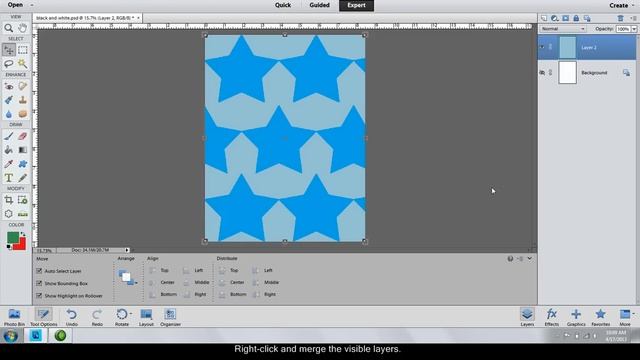Viewport: 640px width, 360px height.
Task: Open the blend mode Normal dropdown
Action: click(562, 29)
